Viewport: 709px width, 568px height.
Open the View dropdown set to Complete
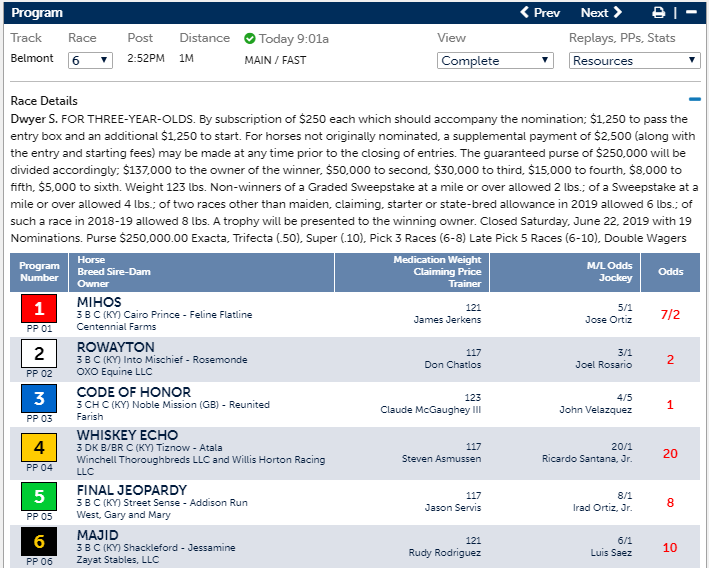pos(495,60)
